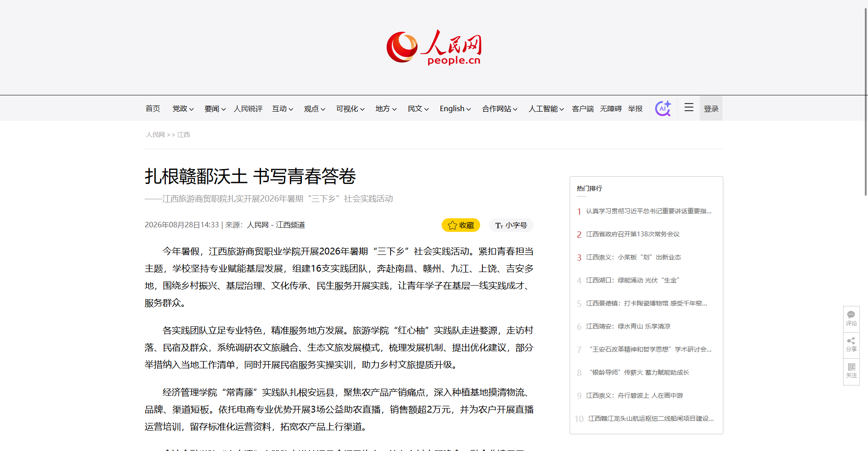The width and height of the screenshot is (868, 451).
Task: Click 江西 breadcrumb link
Action: click(x=184, y=135)
